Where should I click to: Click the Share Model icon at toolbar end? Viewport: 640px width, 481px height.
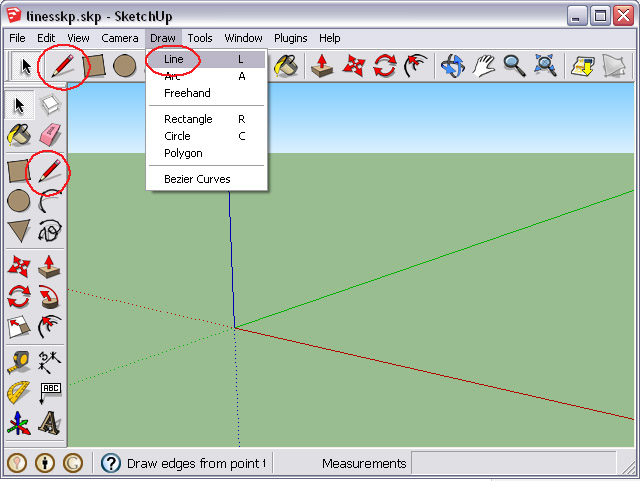point(614,66)
